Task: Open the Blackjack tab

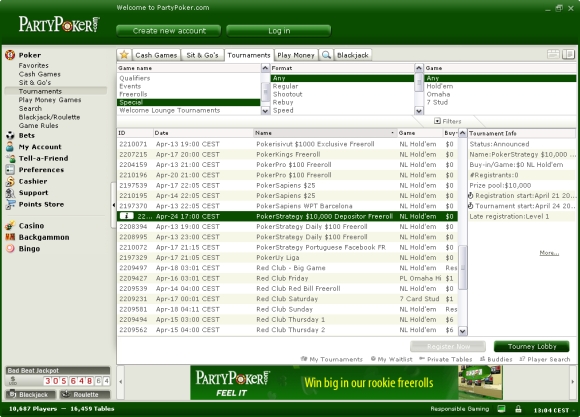Action: click(x=353, y=55)
